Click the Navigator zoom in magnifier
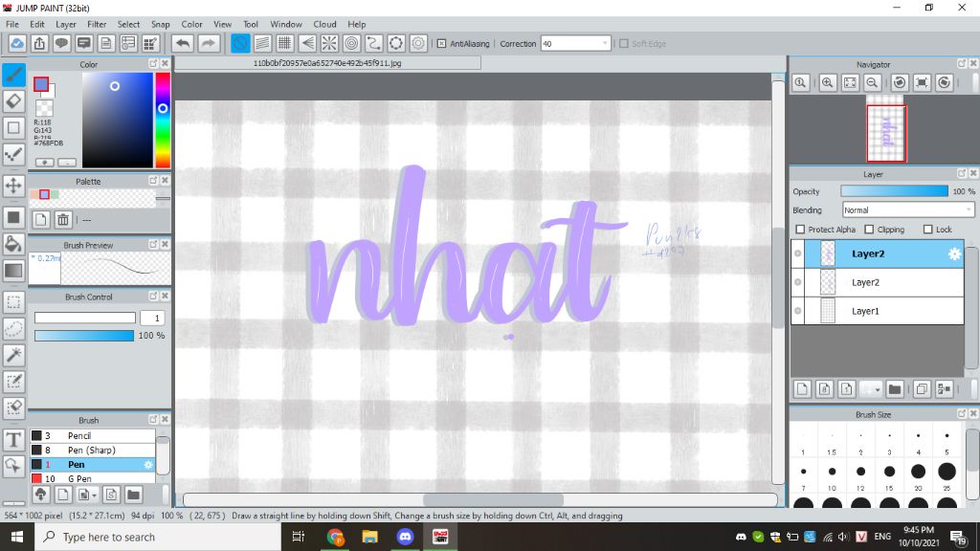The width and height of the screenshot is (980, 551). (828, 82)
